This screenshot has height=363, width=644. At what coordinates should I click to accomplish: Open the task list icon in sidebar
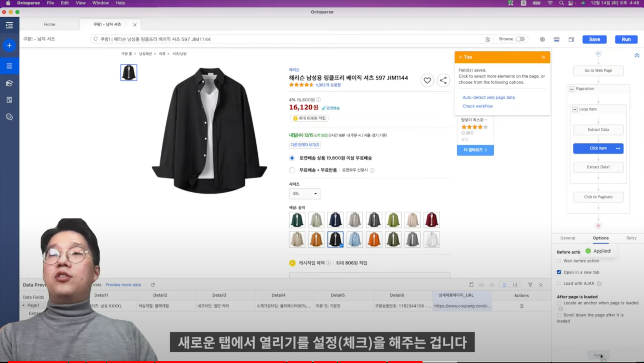coord(9,66)
